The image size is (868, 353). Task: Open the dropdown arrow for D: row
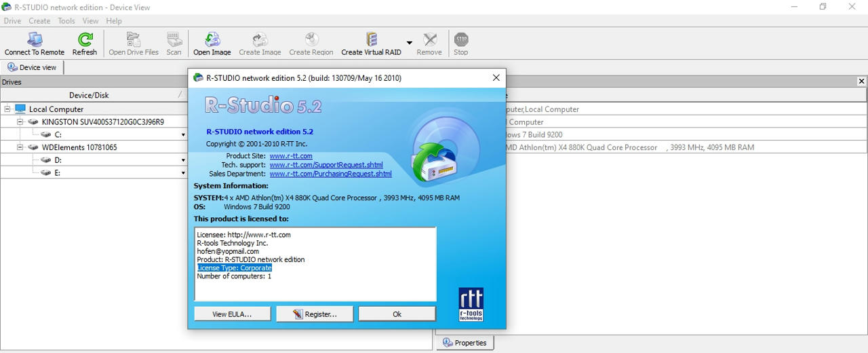pyautogui.click(x=183, y=160)
